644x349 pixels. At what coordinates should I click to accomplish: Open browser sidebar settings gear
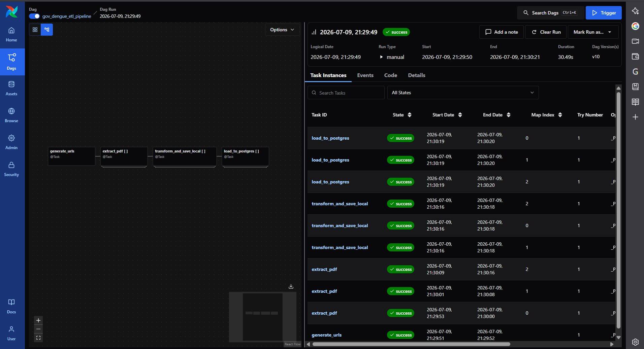pyautogui.click(x=635, y=342)
